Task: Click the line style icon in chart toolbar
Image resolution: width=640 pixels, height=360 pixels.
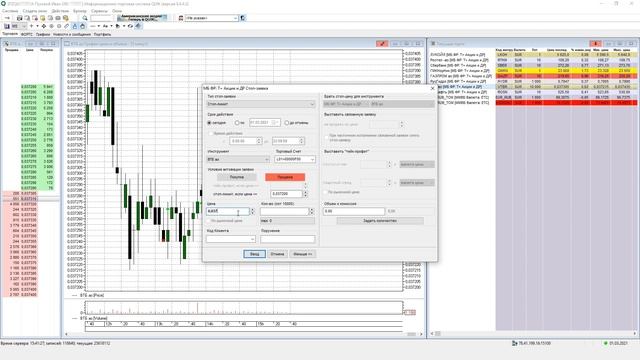Action: 92,26
